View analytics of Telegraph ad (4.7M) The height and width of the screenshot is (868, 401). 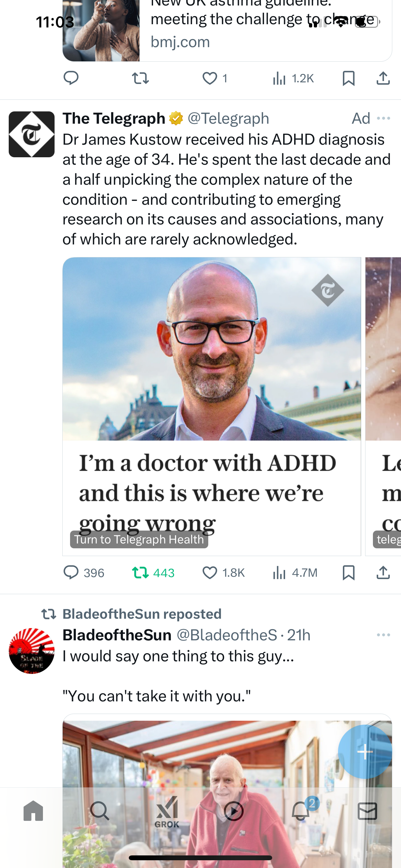point(295,573)
